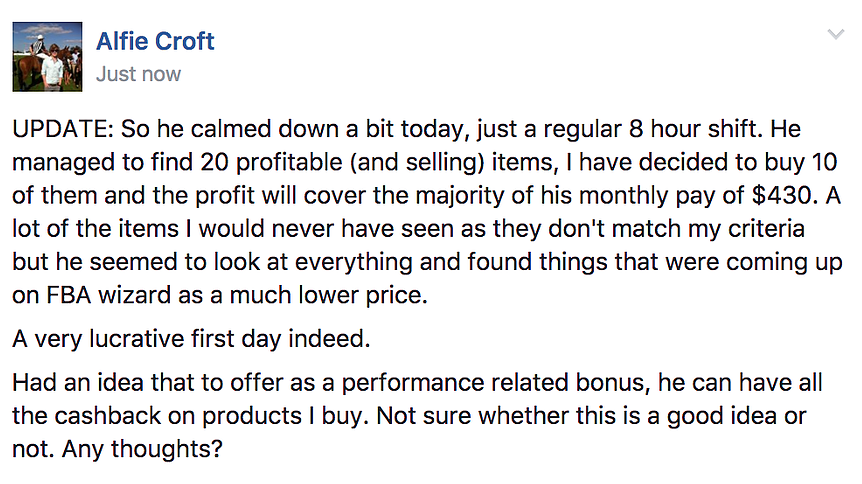862x484 pixels.
Task: Click the word 'UPDATE:' in the post
Action: pos(63,129)
